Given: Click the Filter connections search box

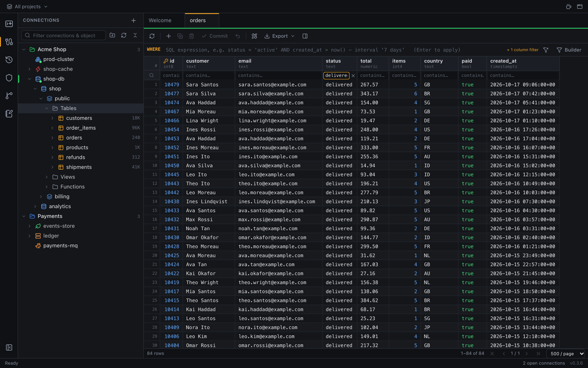Looking at the screenshot, I should [x=64, y=35].
